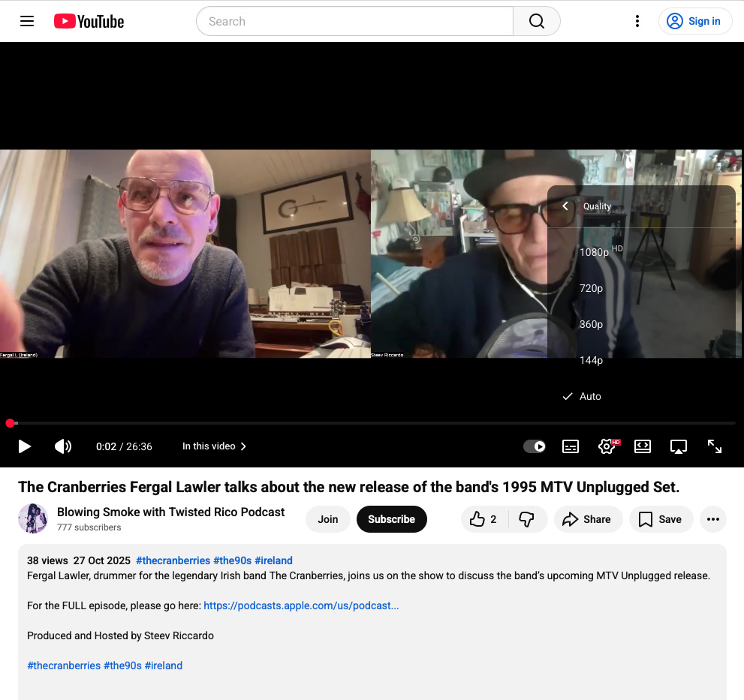Expand the In this video chapters
Image resolution: width=744 pixels, height=700 pixels.
[215, 446]
